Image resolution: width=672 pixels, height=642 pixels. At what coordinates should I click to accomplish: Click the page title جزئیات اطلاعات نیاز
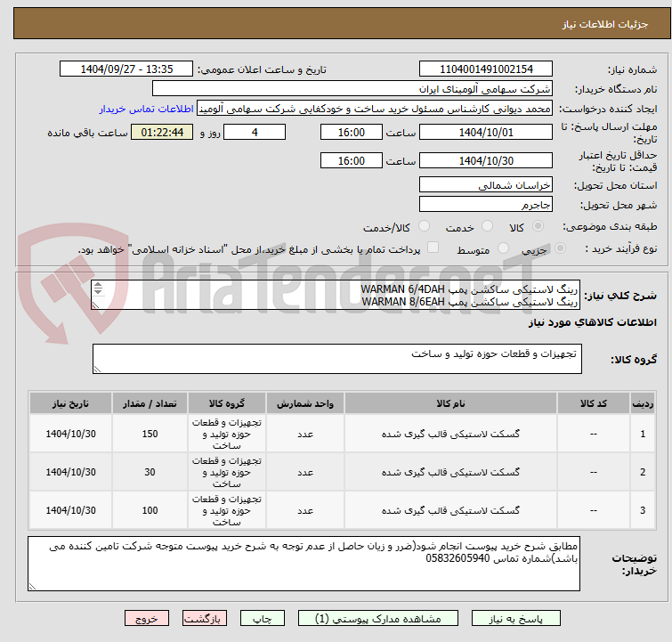point(604,24)
